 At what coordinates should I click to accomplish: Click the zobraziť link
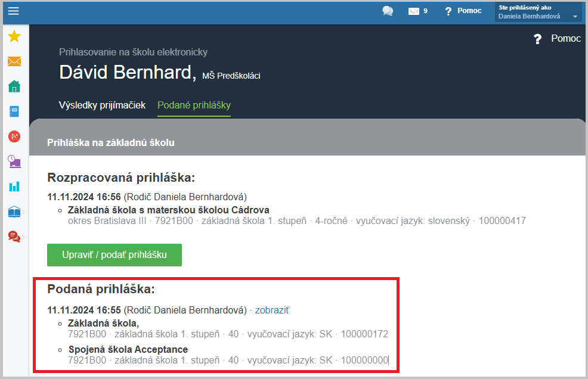point(272,310)
